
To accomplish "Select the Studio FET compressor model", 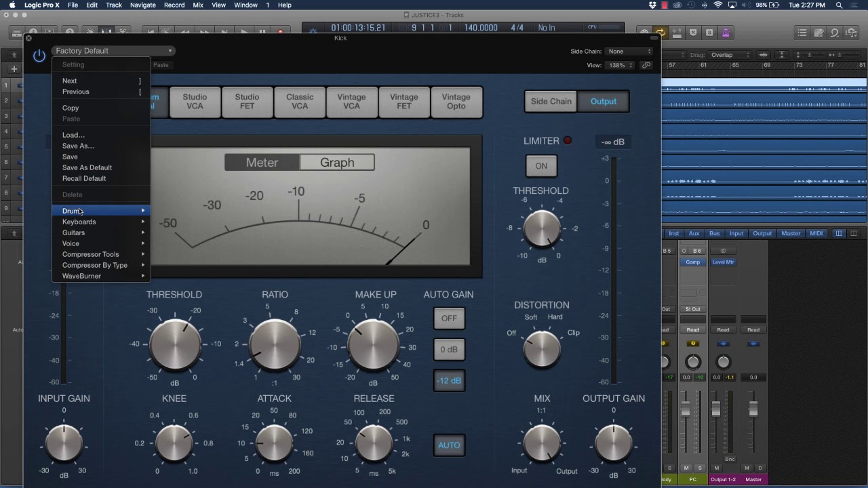I will click(x=247, y=102).
